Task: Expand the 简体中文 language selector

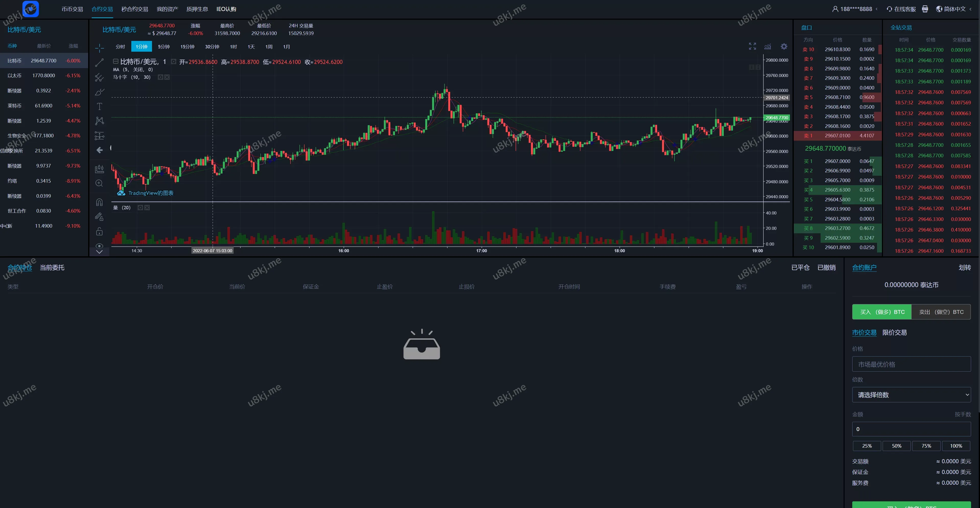Action: pyautogui.click(x=954, y=9)
